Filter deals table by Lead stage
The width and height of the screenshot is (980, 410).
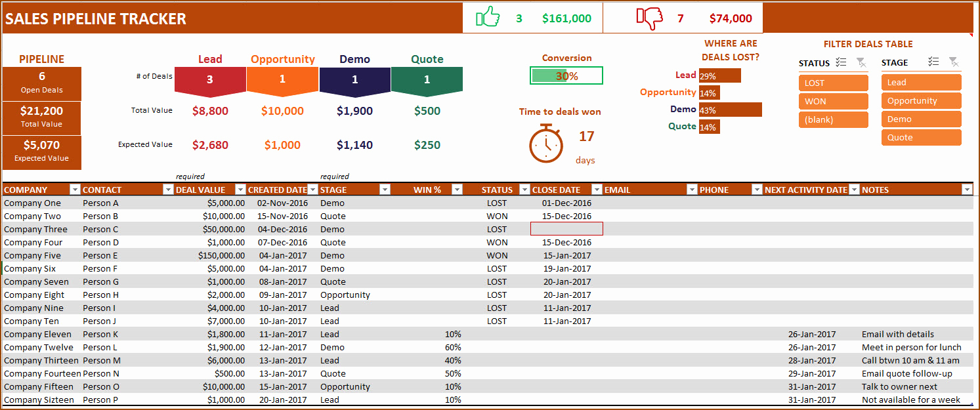tap(922, 82)
